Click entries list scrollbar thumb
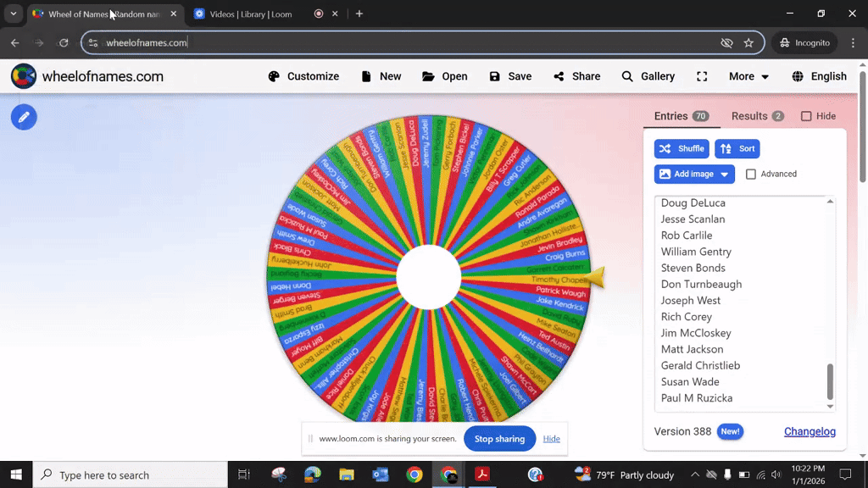Viewport: 868px width, 488px height. click(x=830, y=381)
